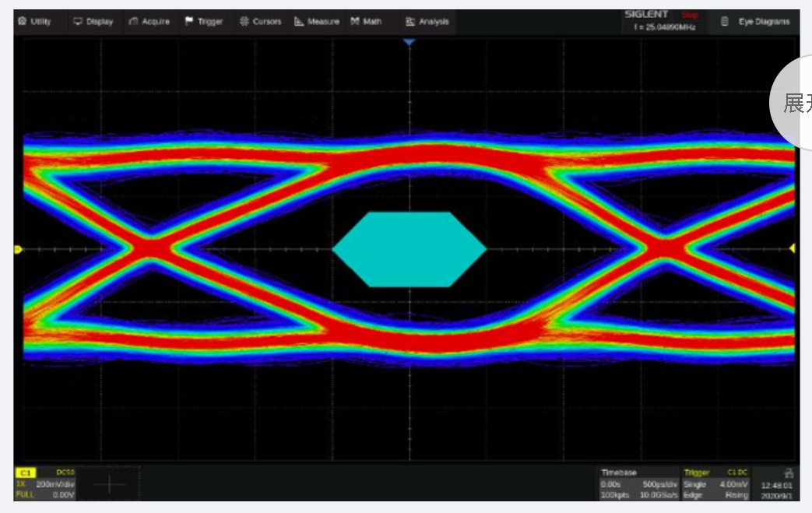Click the FULL bandwidth readout
812x513 pixels.
click(25, 495)
